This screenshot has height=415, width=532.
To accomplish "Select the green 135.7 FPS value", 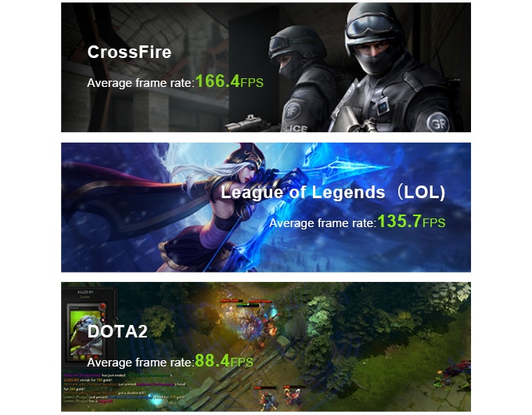I will click(412, 222).
